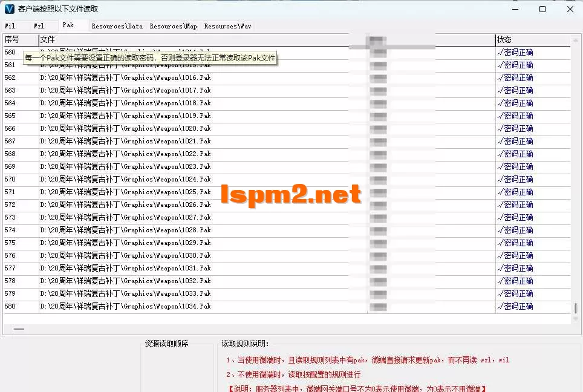Open the Resources\Data tab
The image size is (583, 392).
117,26
